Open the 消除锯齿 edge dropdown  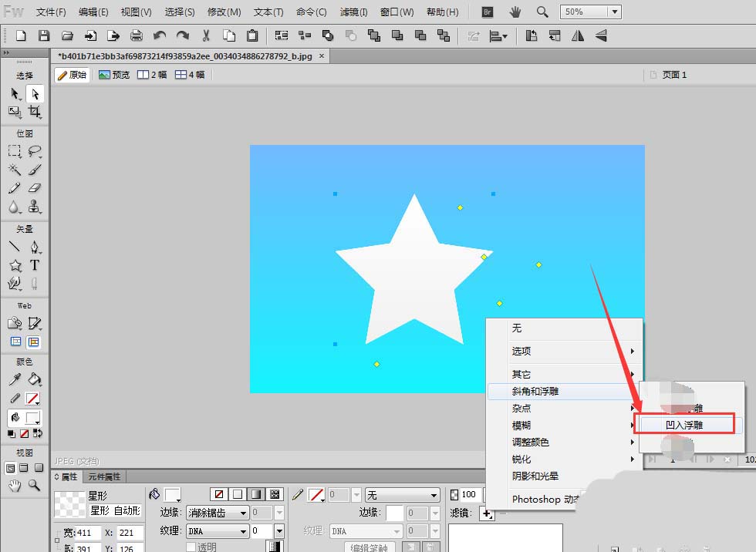click(x=243, y=513)
